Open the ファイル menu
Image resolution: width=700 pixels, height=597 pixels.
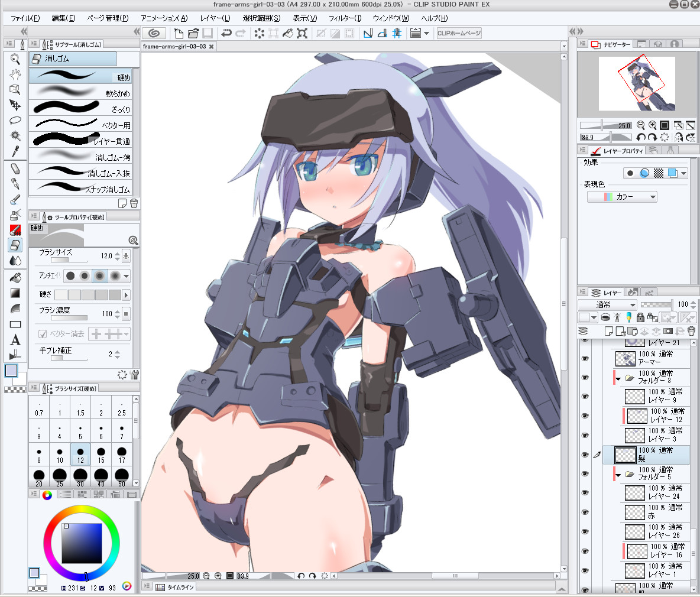point(25,18)
